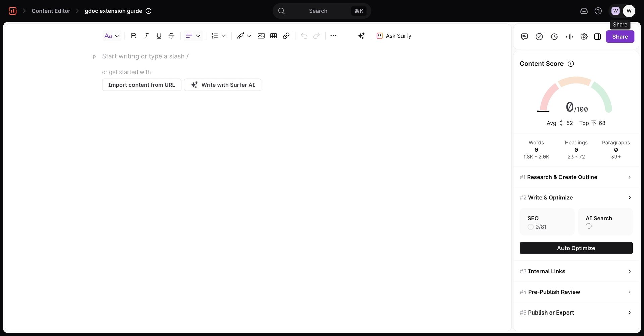The image size is (644, 336).
Task: Click the insert link icon
Action: tap(286, 36)
